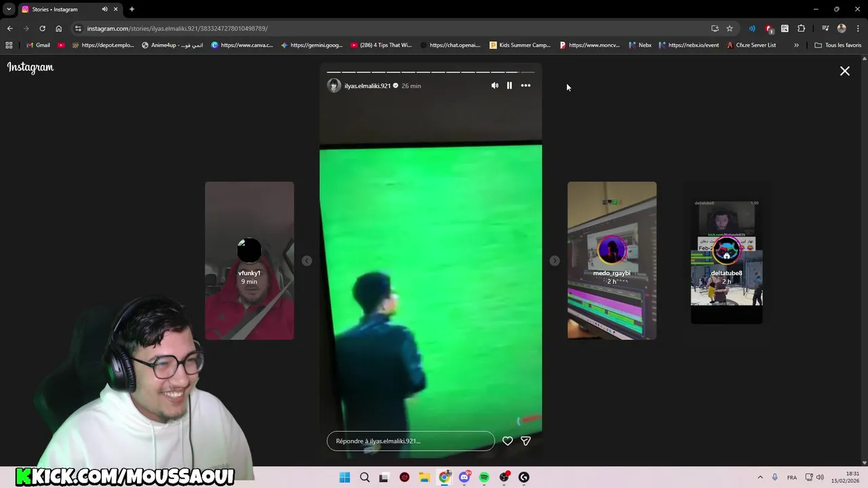Click the reply to ilyas.elmaliki.921 input field
This screenshot has width=868, height=488.
(411, 441)
